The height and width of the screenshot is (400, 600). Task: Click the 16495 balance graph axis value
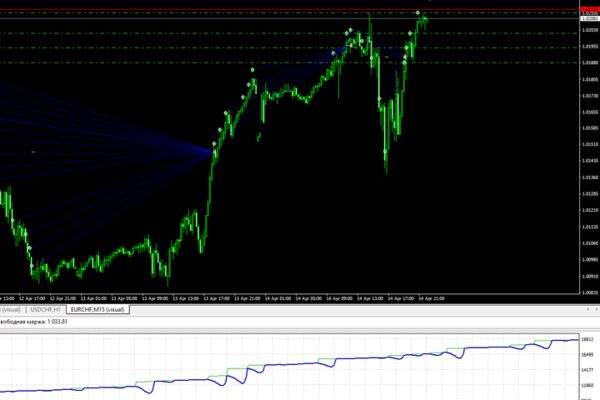point(587,355)
